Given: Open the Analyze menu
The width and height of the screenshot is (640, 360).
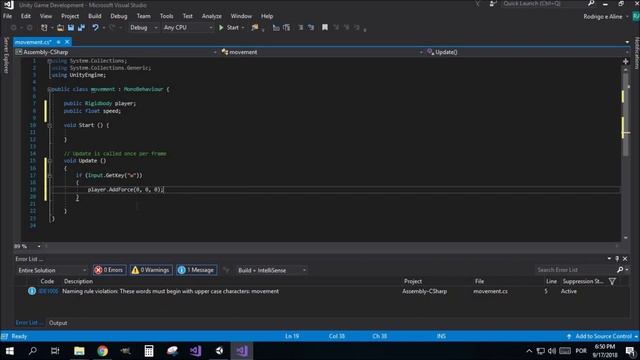Looking at the screenshot, I should point(211,16).
